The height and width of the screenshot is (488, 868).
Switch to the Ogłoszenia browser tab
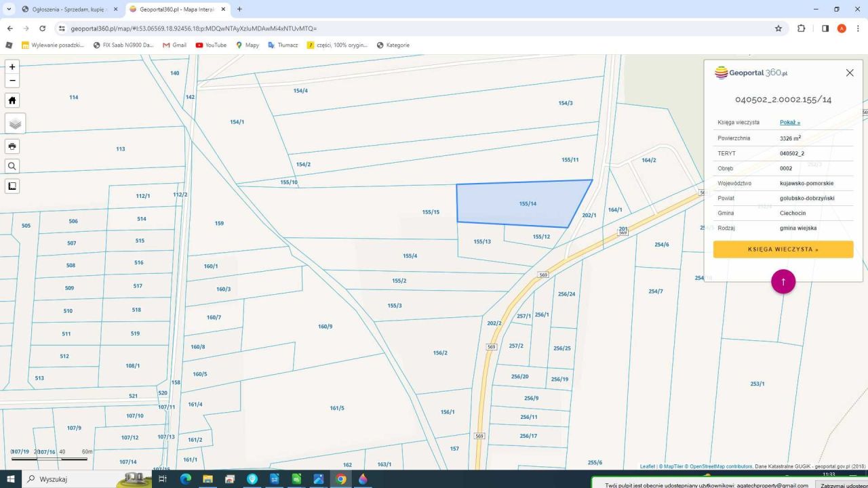pos(68,9)
